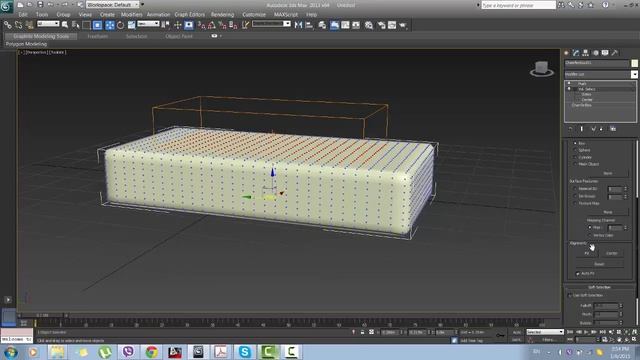Open the Customize menu

(254, 14)
